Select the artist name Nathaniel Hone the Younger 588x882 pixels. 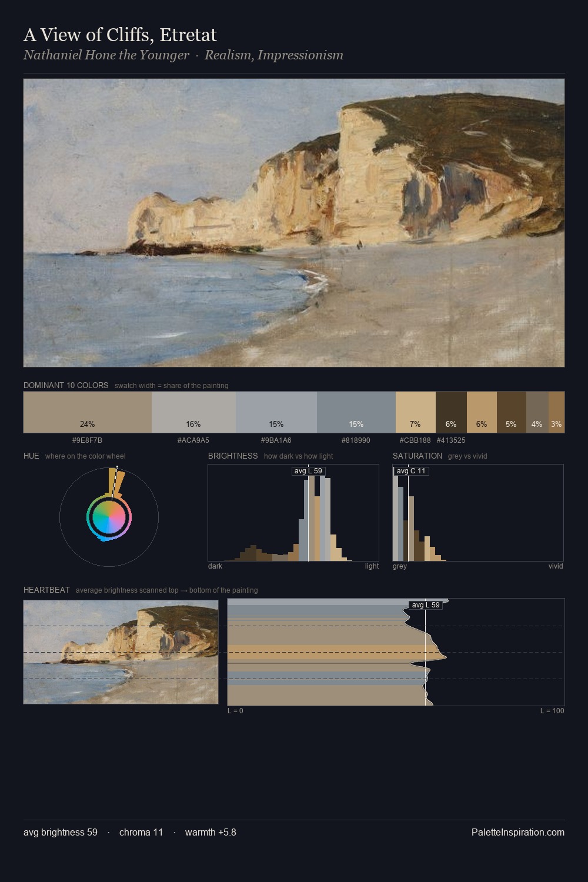tap(106, 55)
